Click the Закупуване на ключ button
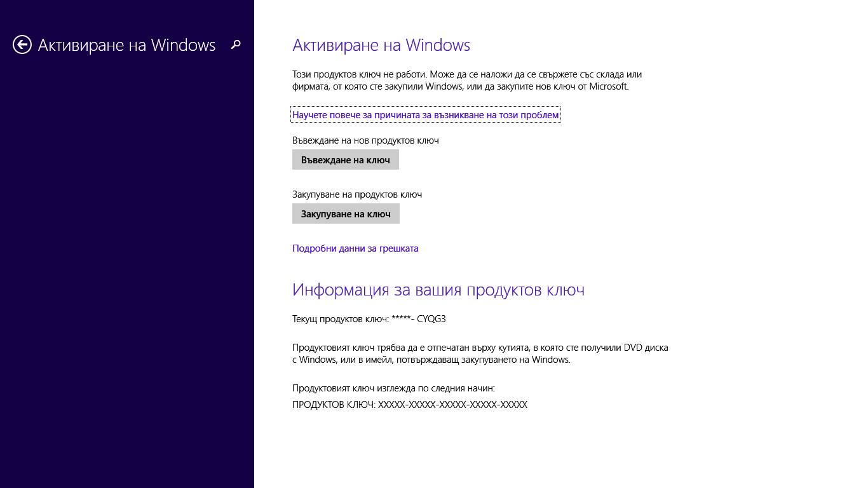Screen dimensions: 868x488 click(346, 213)
